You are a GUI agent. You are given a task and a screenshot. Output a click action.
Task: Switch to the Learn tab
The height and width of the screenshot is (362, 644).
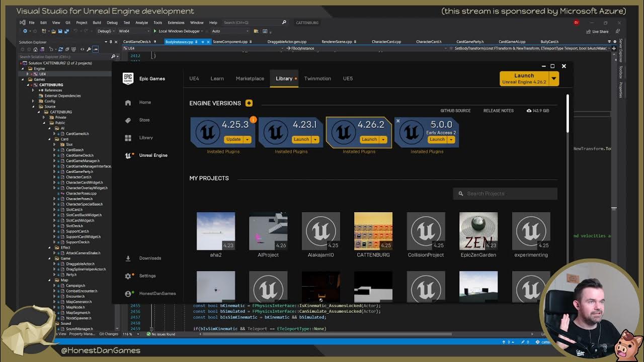[x=217, y=78]
